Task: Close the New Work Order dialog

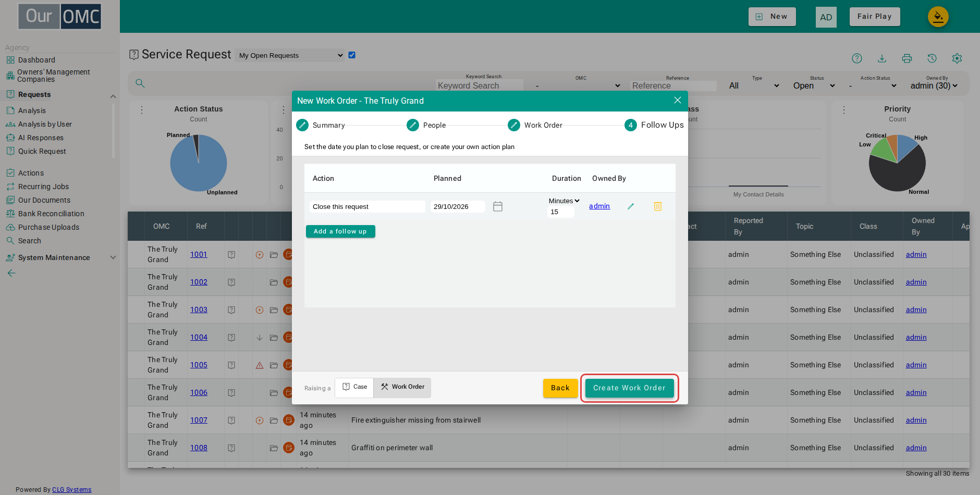Action: coord(678,100)
